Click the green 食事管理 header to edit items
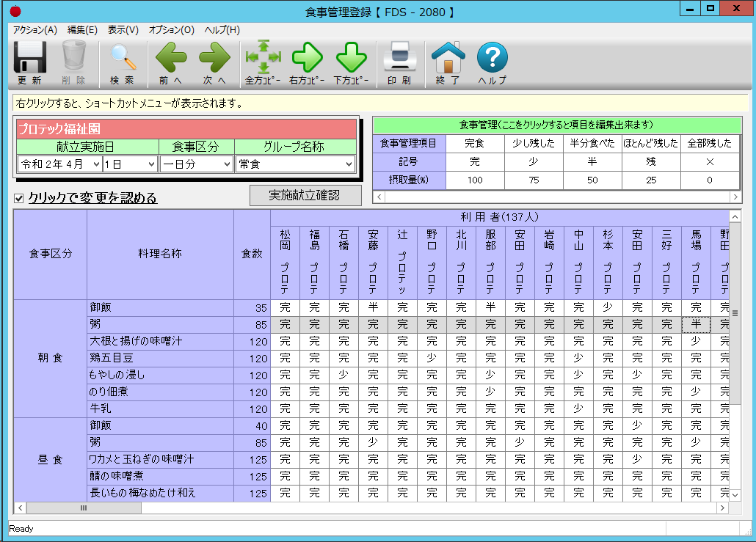 556,125
